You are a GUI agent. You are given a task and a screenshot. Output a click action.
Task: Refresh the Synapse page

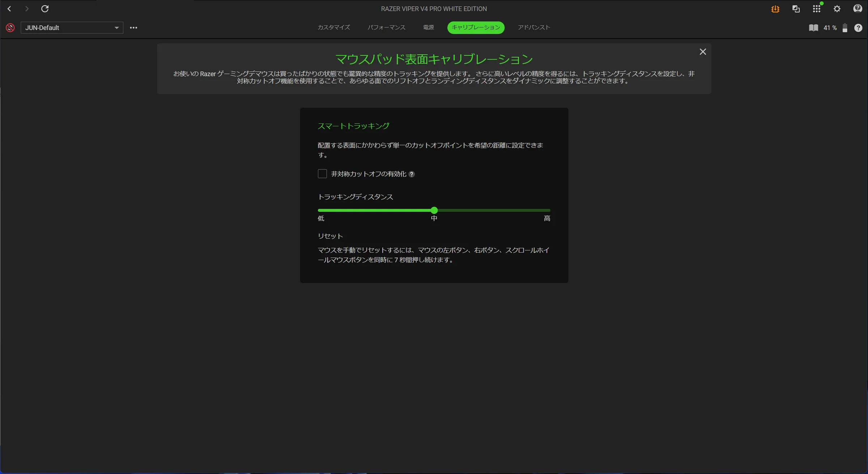45,9
